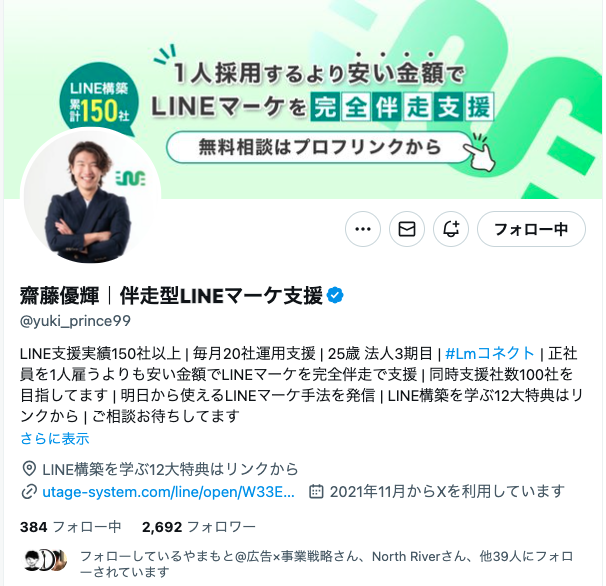Click the blue verified badge

pyautogui.click(x=335, y=296)
